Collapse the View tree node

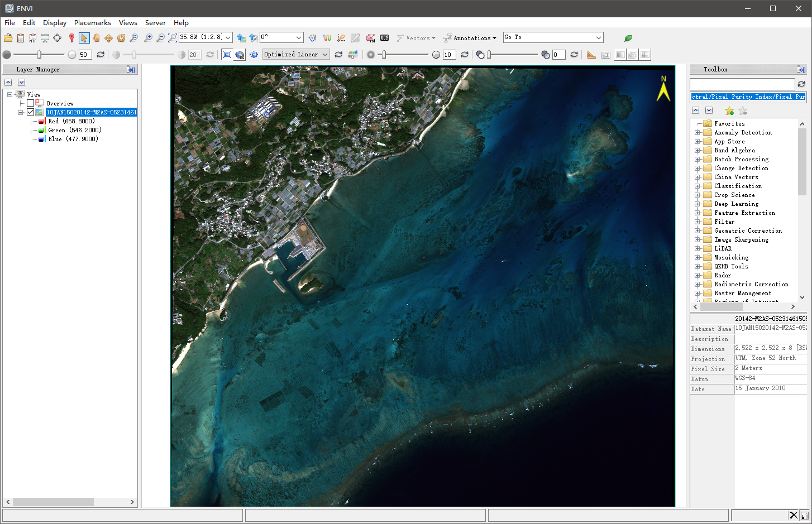[9, 94]
